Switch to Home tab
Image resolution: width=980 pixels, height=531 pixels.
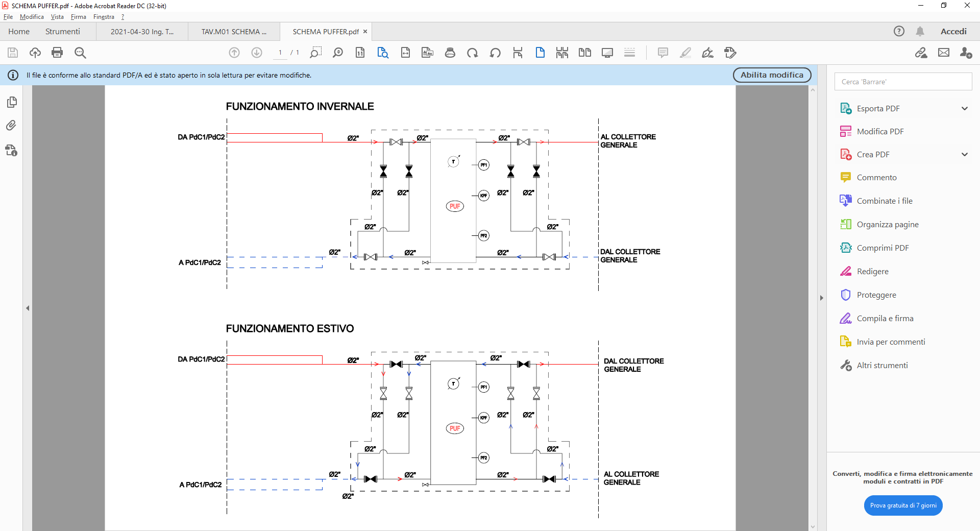19,31
